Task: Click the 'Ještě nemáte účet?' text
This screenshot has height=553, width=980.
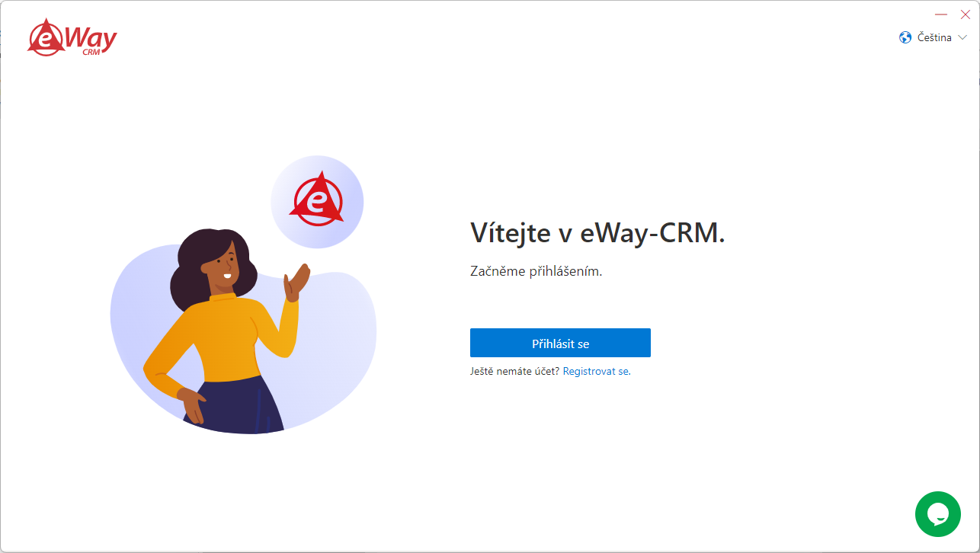Action: click(514, 372)
